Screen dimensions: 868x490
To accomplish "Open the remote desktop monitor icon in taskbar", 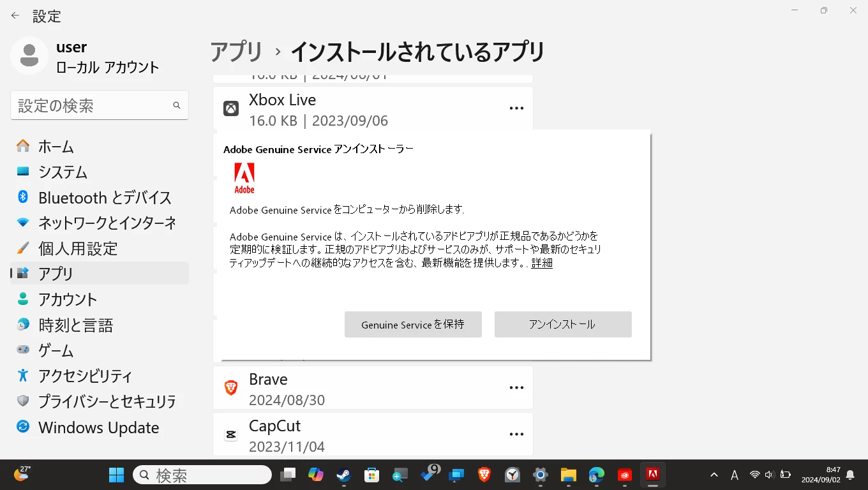I will 456,475.
